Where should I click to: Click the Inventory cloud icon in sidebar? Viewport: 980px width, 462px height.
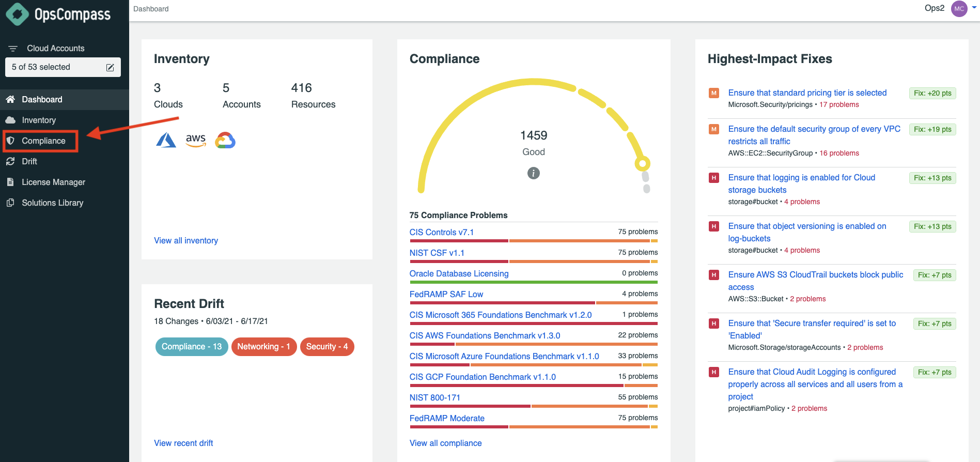(10, 120)
